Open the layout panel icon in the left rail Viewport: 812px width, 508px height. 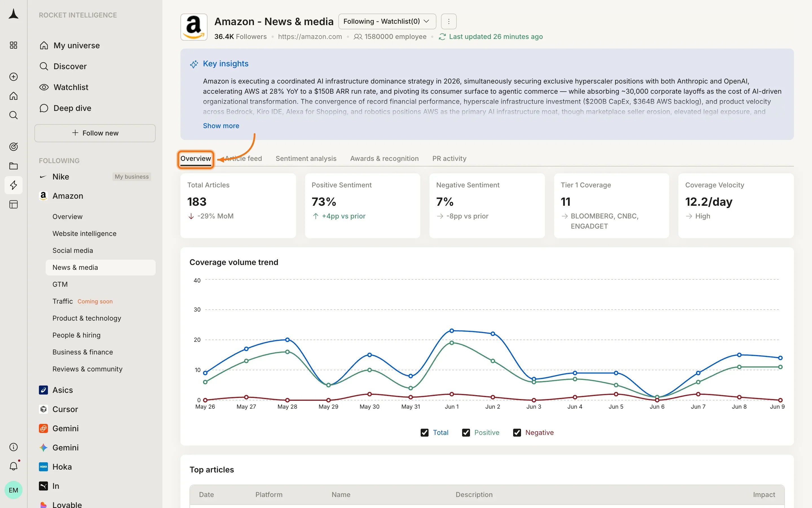(14, 204)
